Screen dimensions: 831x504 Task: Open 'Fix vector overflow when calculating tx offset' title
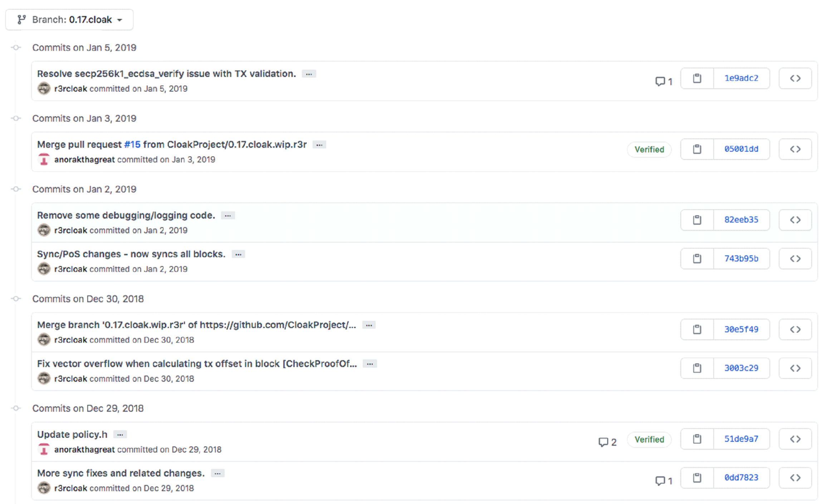point(197,364)
